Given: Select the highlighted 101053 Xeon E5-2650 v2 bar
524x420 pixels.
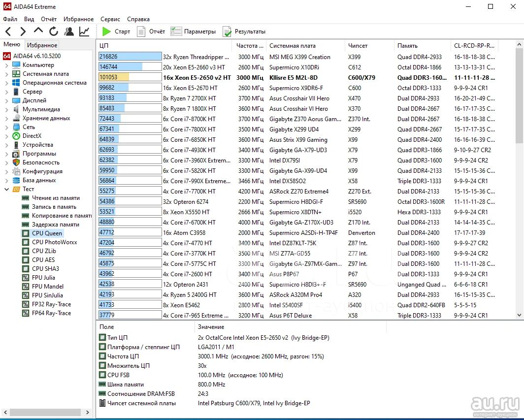Looking at the screenshot, I should (130, 77).
